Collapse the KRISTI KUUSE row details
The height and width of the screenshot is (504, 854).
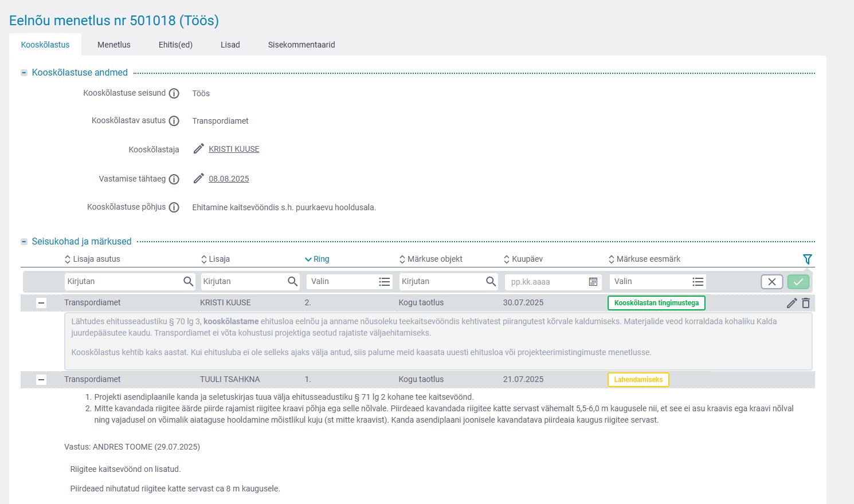(x=41, y=303)
